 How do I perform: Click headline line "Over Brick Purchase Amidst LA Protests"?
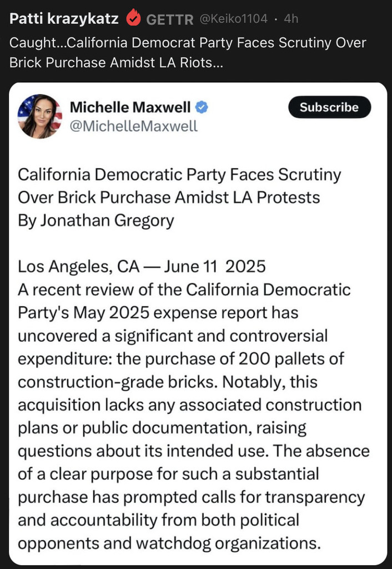click(169, 197)
